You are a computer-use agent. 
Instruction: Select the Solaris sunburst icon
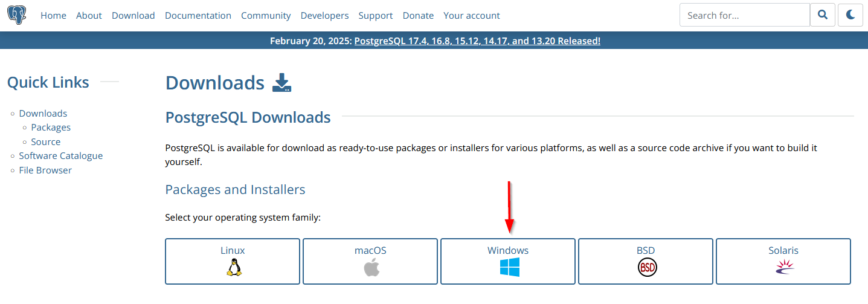tap(784, 267)
